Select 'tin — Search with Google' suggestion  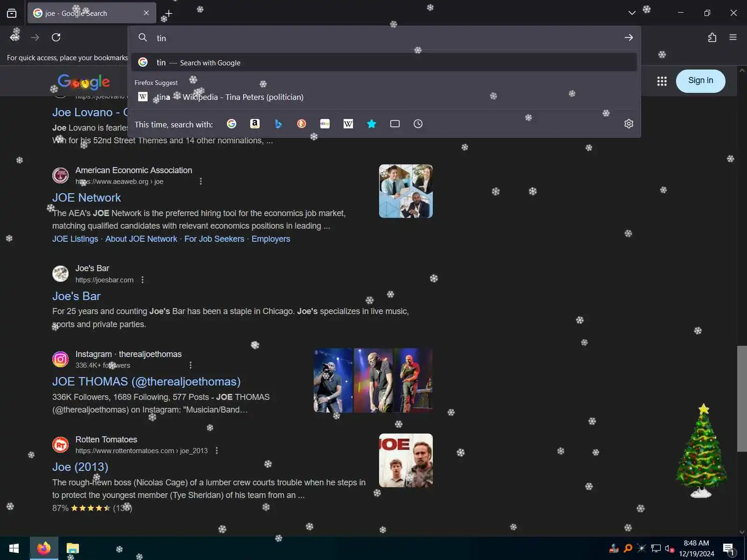[384, 63]
